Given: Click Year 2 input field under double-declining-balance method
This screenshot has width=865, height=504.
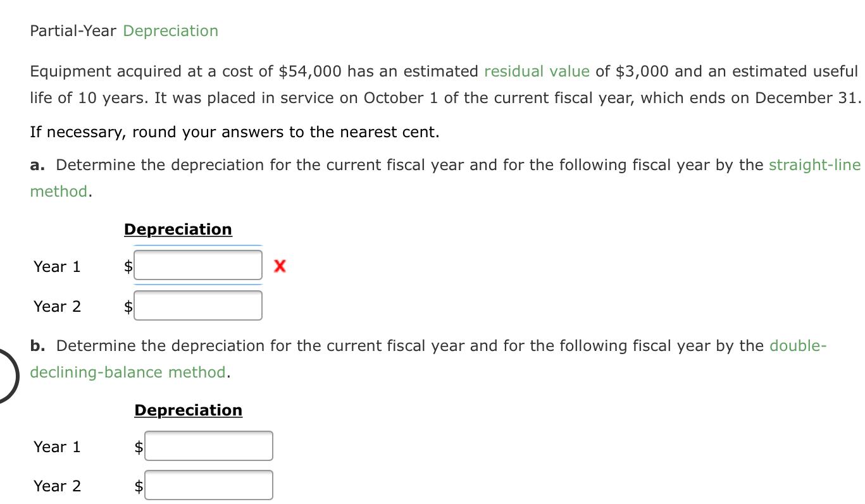Looking at the screenshot, I should tap(208, 484).
